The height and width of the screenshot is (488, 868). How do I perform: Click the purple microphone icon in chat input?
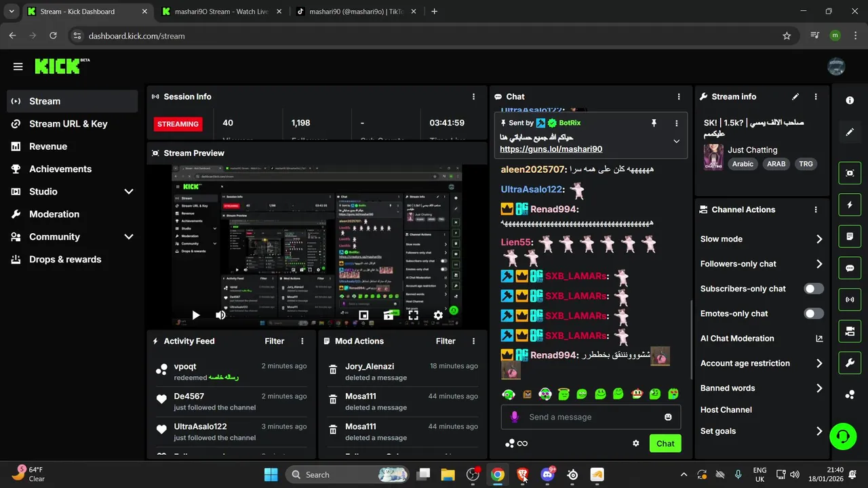pos(515,417)
